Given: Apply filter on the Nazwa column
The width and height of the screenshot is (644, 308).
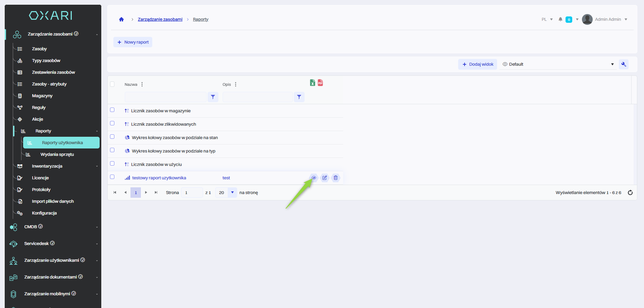Looking at the screenshot, I should click(x=213, y=97).
